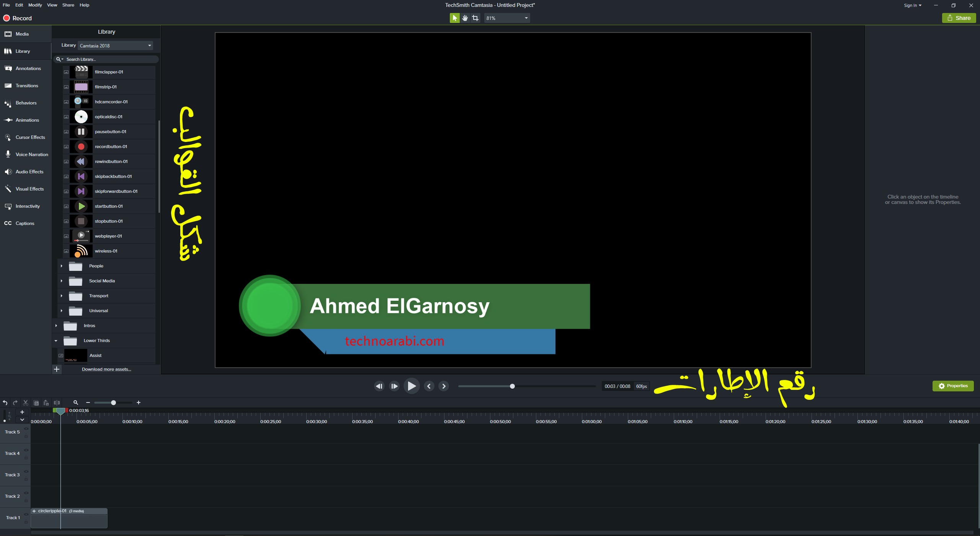Click the Record button
The height and width of the screenshot is (536, 980).
point(18,18)
